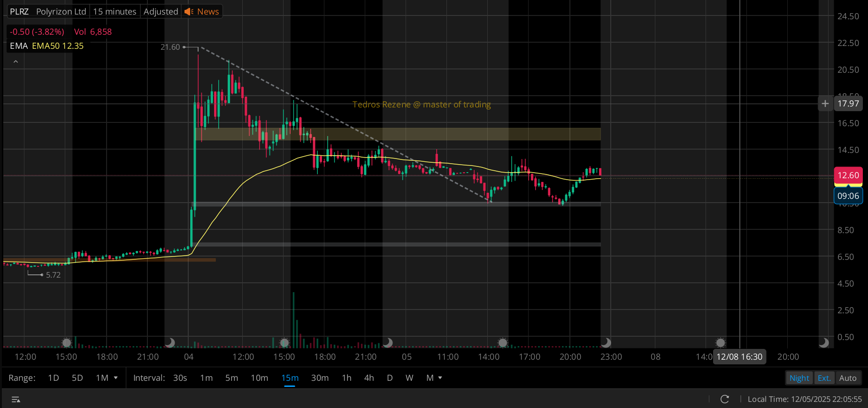Collapse the indicator legend with caret arrow
Screen dimensions: 868x408
(15, 61)
